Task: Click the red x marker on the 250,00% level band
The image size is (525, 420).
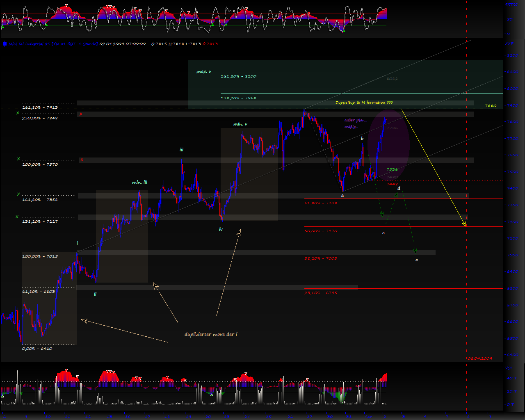Action: point(81,114)
